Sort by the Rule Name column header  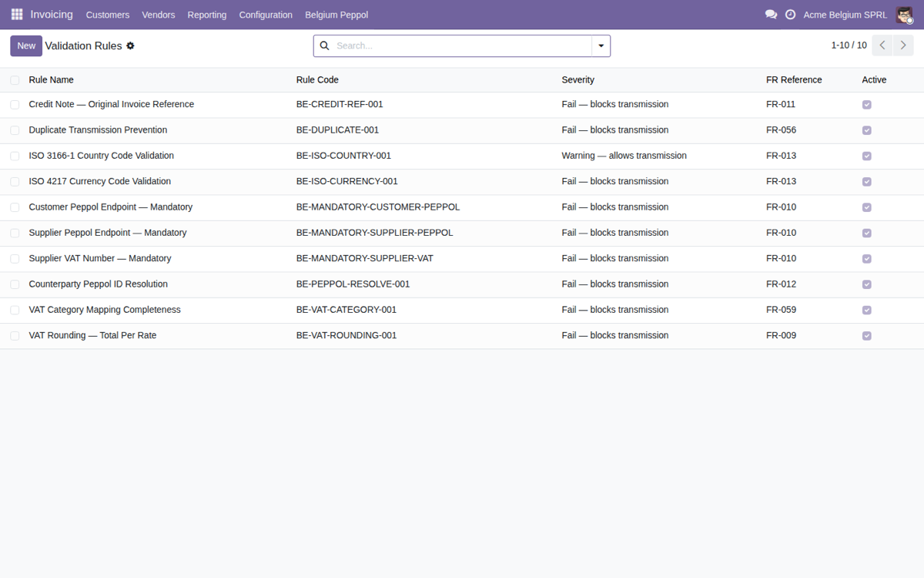(51, 80)
